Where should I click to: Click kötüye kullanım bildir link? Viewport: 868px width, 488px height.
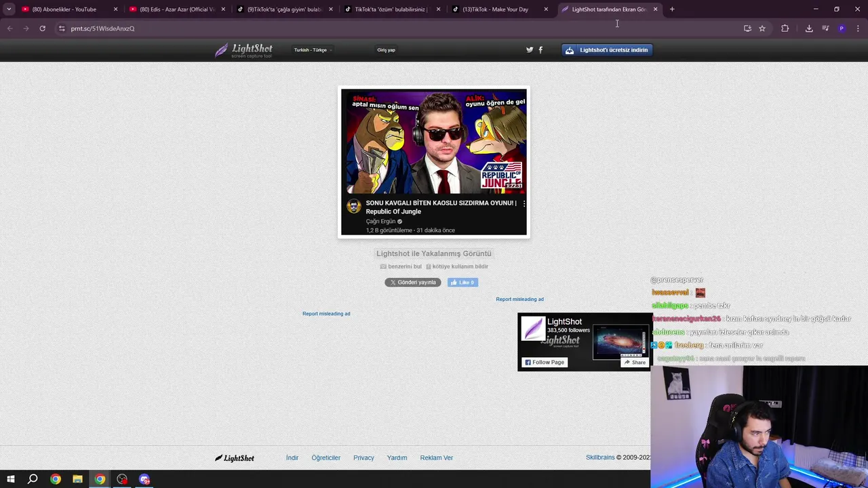coord(457,266)
